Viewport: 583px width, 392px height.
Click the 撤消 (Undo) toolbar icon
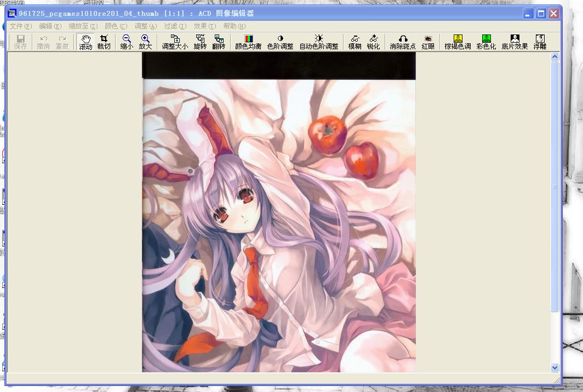click(43, 42)
